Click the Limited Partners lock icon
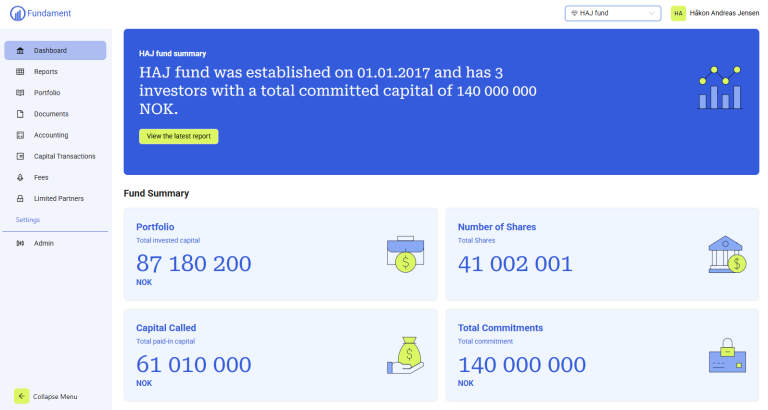The height and width of the screenshot is (410, 768). [21, 198]
